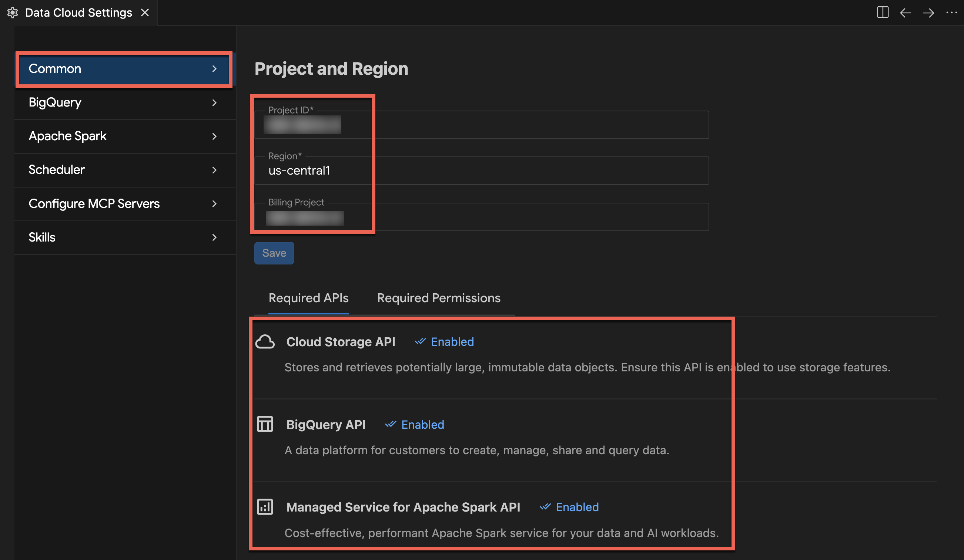Click the Enabled checkmark for Cloud Storage API
The height and width of the screenshot is (560, 964).
click(420, 341)
